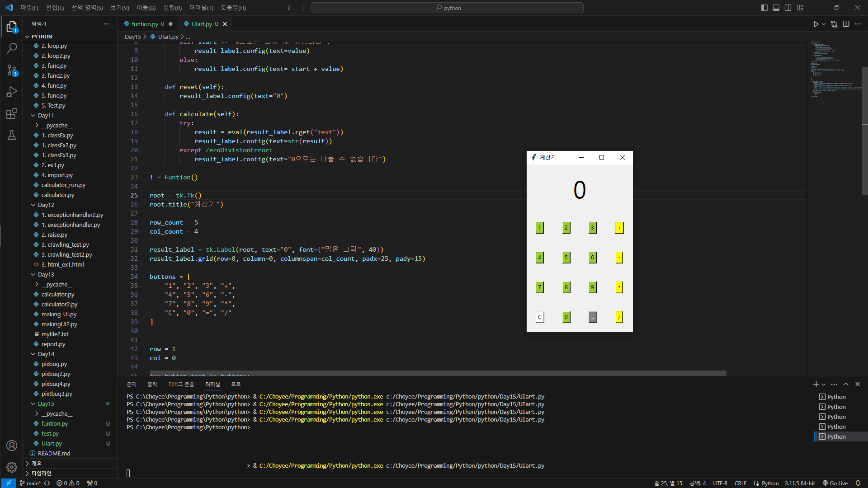Viewport: 868px width, 488px height.
Task: Open the Search view in activity bar
Action: click(12, 48)
